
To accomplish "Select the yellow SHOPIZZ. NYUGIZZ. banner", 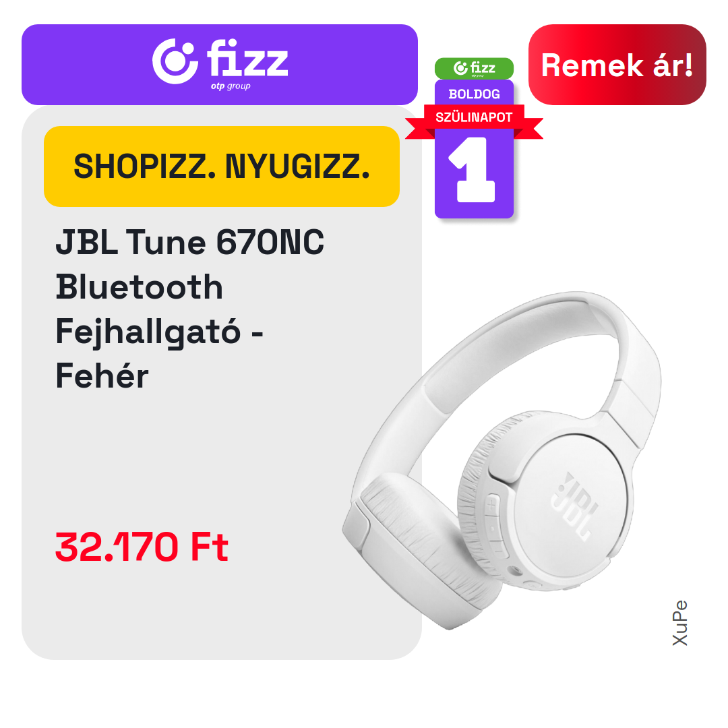I will pyautogui.click(x=222, y=166).
